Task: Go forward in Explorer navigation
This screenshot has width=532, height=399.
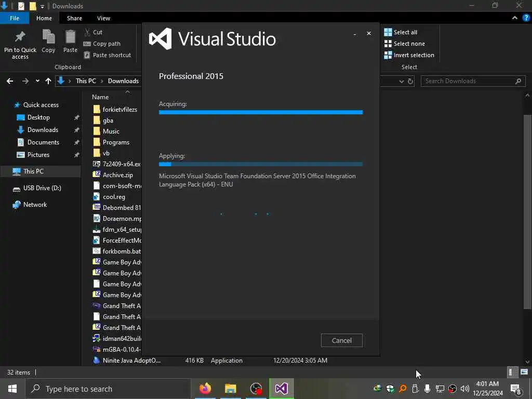Action: 25,81
